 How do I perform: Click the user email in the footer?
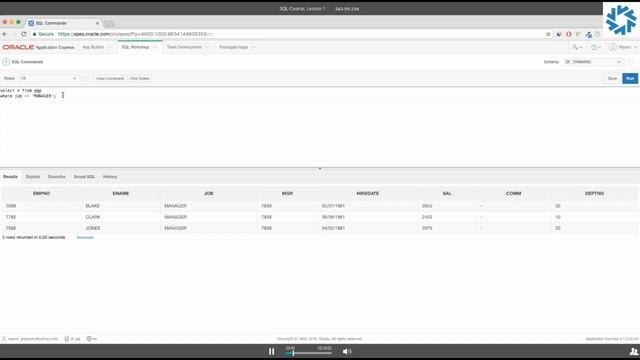pos(33,339)
